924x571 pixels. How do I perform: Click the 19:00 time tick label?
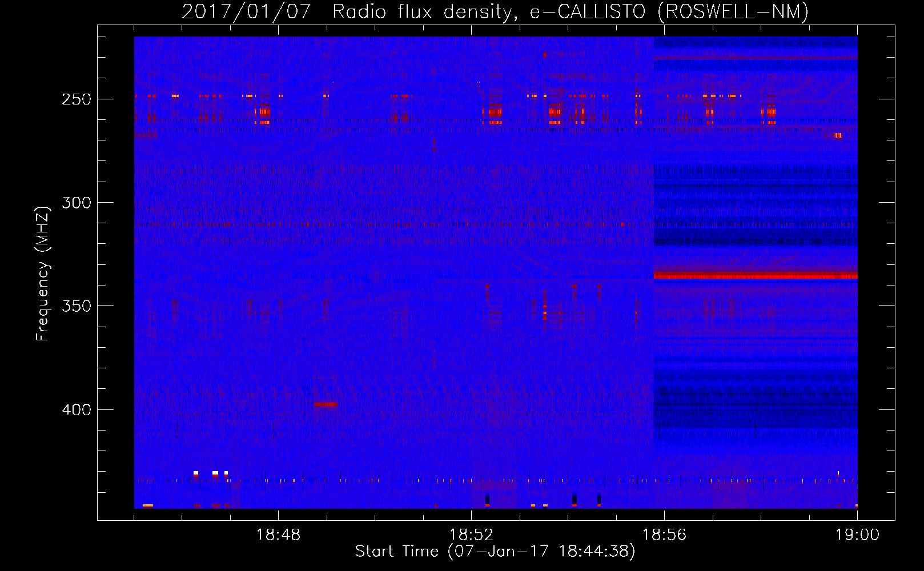[857, 534]
